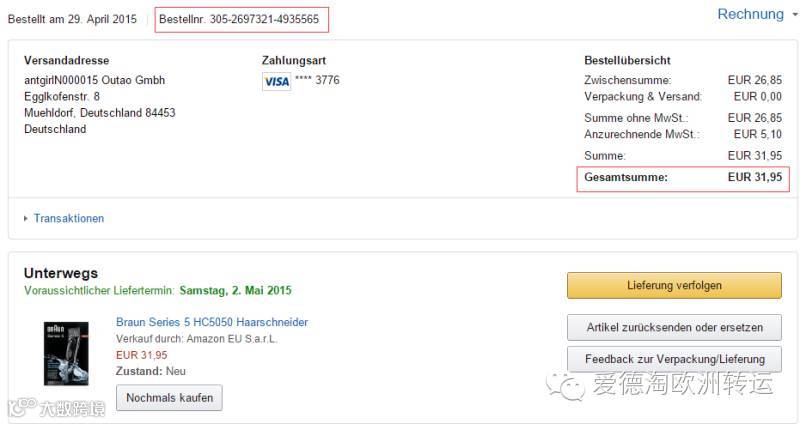Click the Rechnung link label

pos(750,14)
